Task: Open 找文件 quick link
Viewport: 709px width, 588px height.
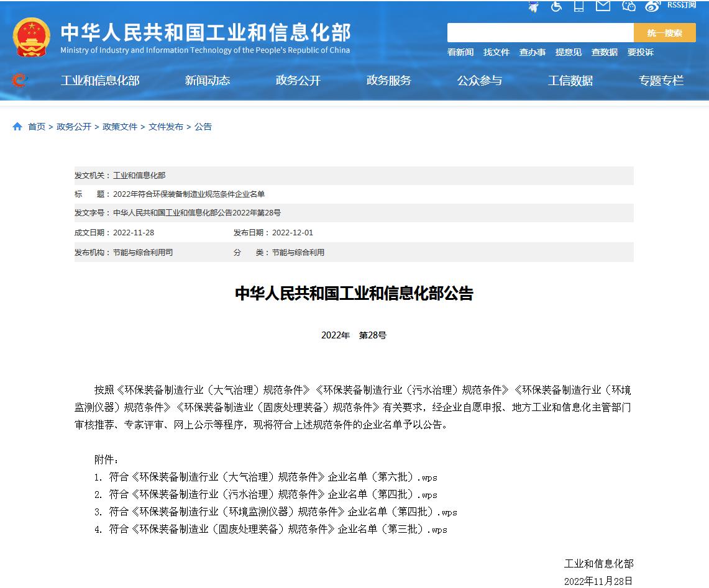Action: pos(496,52)
